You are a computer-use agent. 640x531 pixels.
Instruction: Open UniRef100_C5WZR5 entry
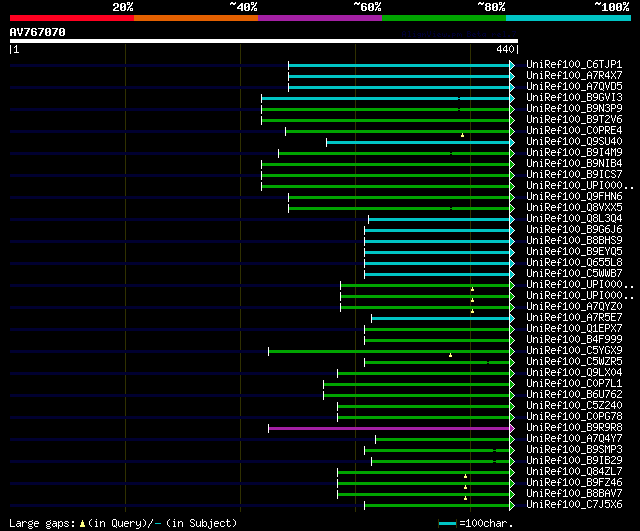(574, 362)
